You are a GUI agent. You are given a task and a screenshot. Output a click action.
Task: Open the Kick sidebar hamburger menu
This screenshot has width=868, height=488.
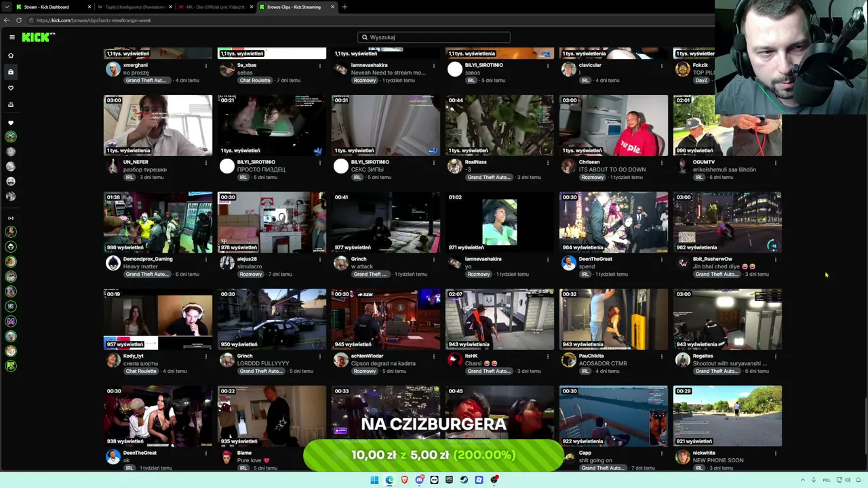click(x=12, y=37)
